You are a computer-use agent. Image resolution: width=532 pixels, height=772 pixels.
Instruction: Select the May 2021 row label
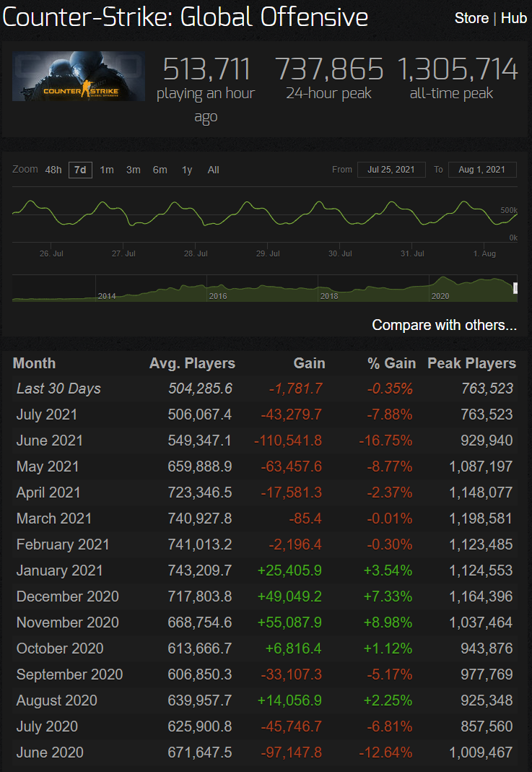tap(48, 467)
